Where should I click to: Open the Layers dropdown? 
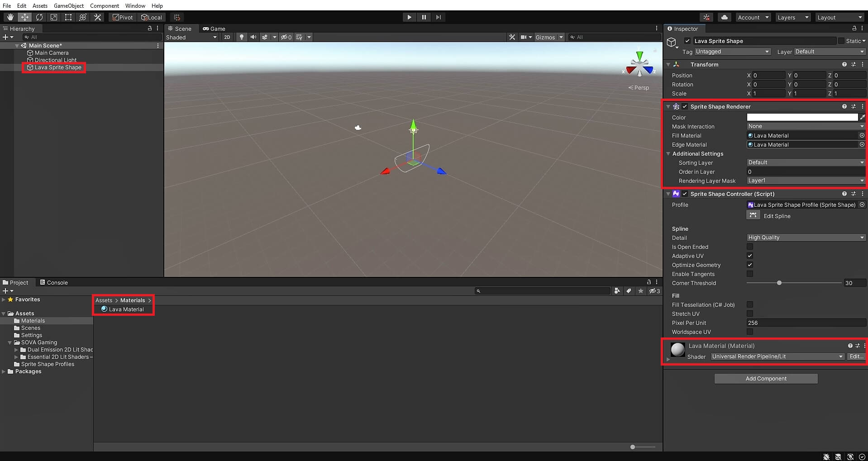793,17
